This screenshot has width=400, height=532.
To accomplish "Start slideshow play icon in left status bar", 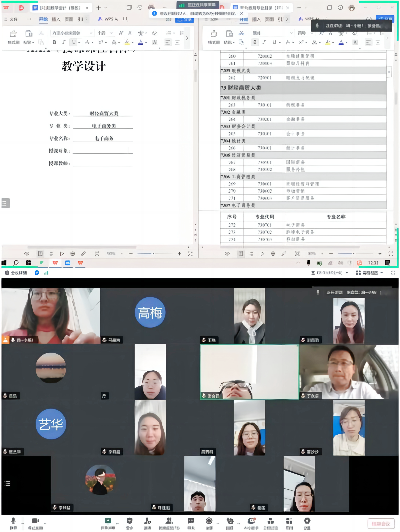I will click(x=62, y=254).
